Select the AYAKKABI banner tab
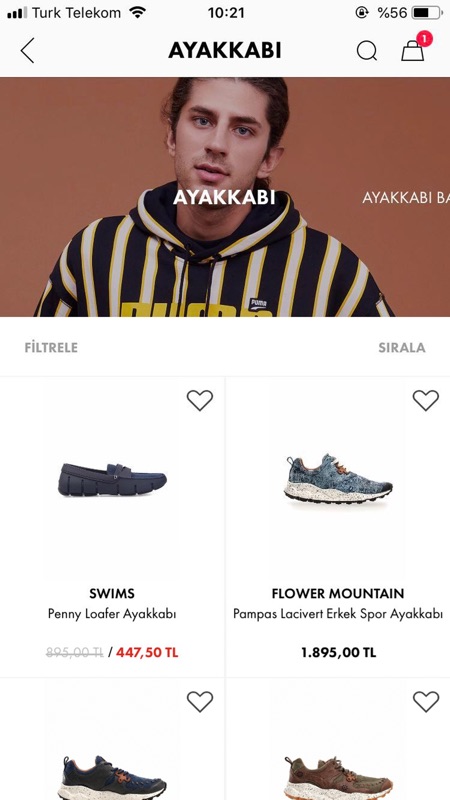Image resolution: width=450 pixels, height=800 pixels. click(x=224, y=197)
